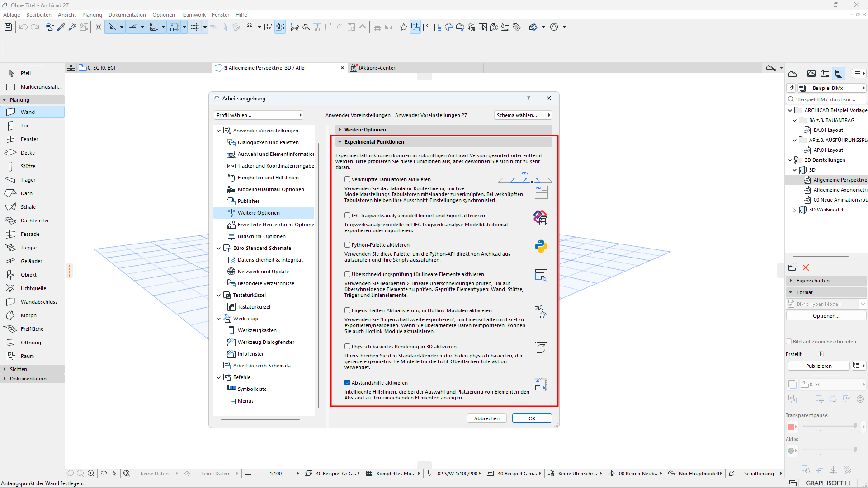This screenshot has width=868, height=488.
Task: Switch to the Aktions-Center tab
Action: click(377, 68)
